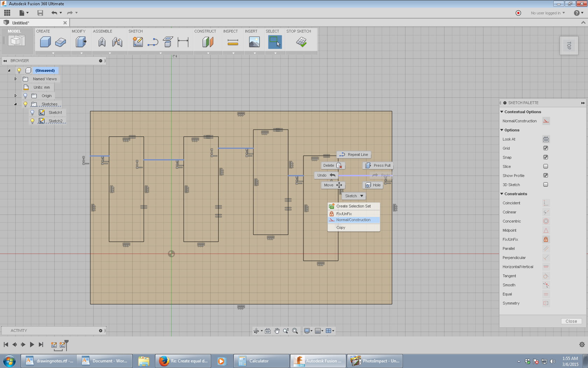Click the Untitled document tab
The width and height of the screenshot is (588, 368).
(x=35, y=23)
